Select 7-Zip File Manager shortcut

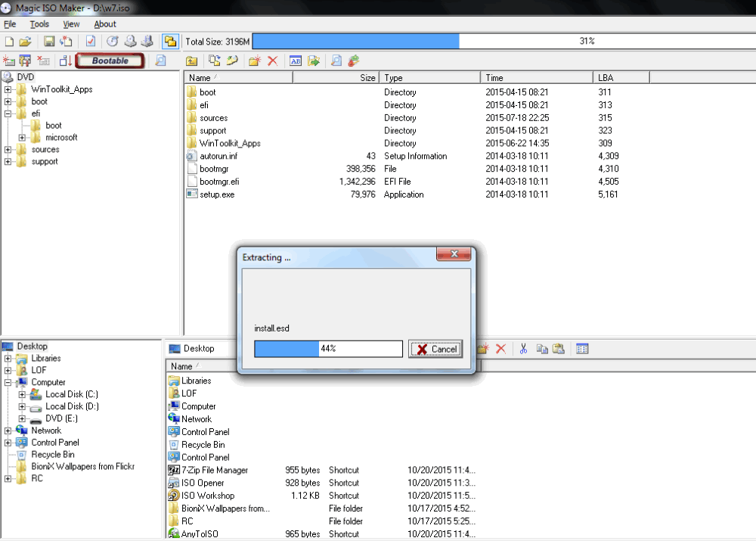(215, 470)
